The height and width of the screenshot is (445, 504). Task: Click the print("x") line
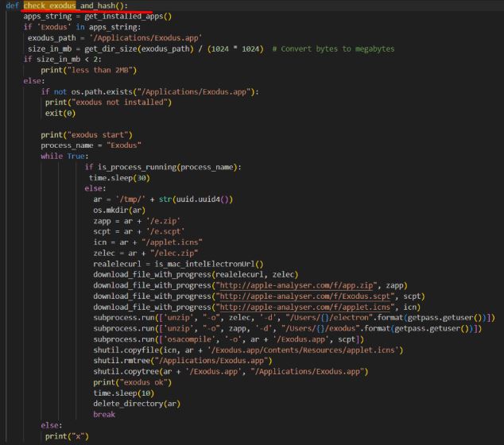(x=67, y=436)
